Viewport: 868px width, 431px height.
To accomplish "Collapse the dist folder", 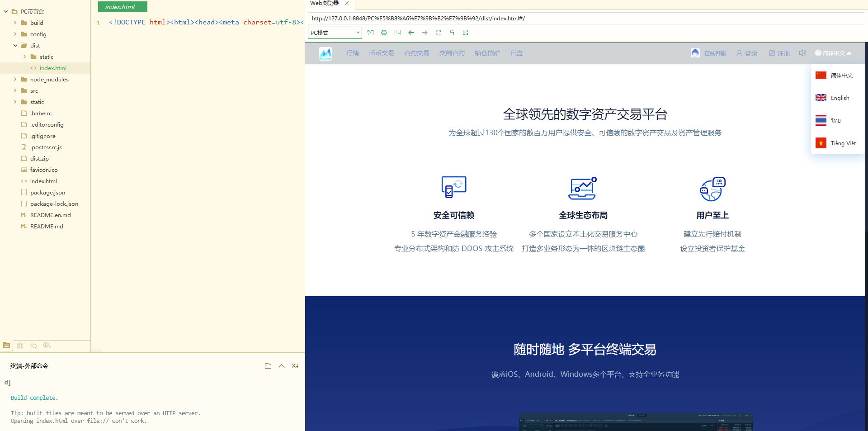I will point(15,45).
